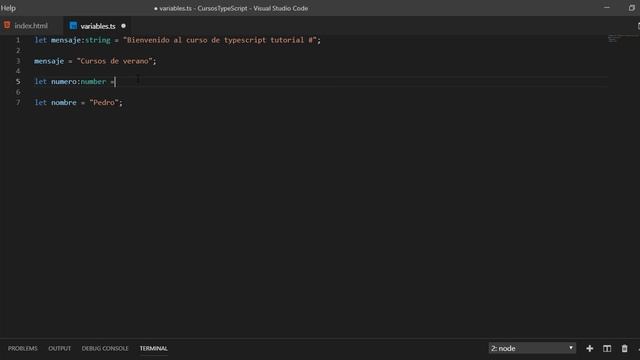640x360 pixels.
Task: Select the Terminal panel tab
Action: (x=153, y=348)
